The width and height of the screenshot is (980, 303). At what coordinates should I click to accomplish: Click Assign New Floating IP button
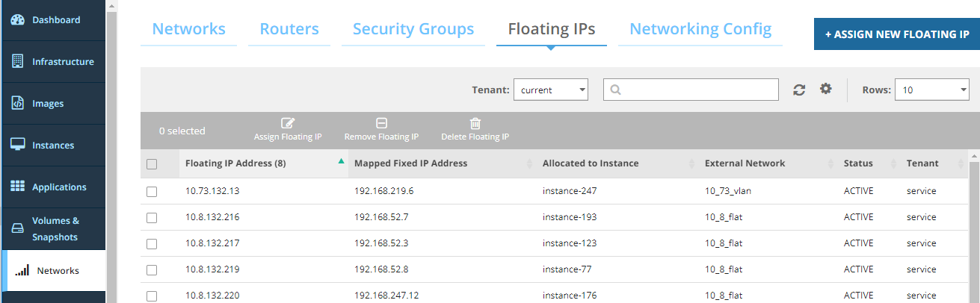896,34
